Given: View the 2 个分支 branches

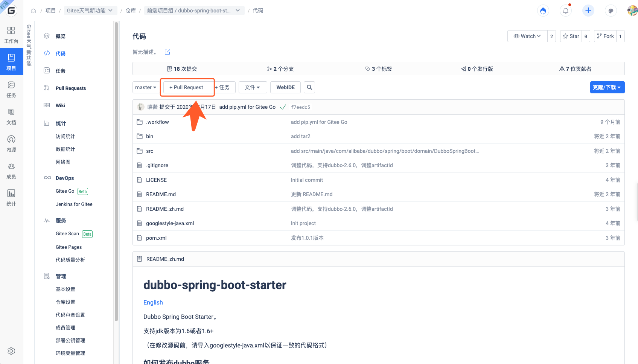Looking at the screenshot, I should pyautogui.click(x=280, y=69).
